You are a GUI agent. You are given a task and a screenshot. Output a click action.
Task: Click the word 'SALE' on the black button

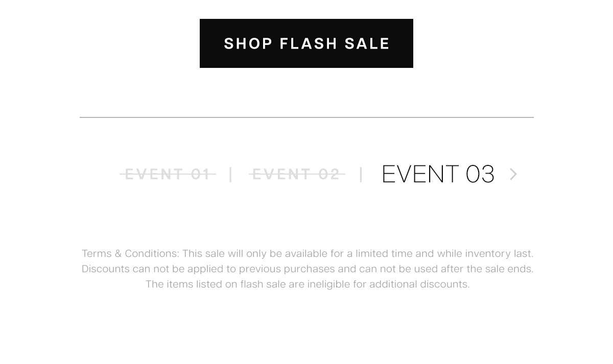[367, 43]
